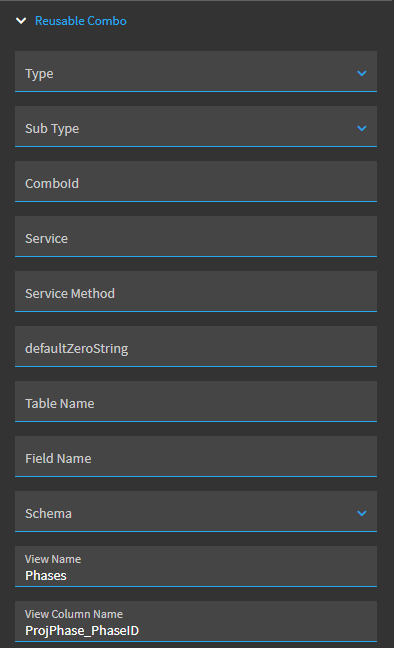Click the Schema combo box field
The image size is (394, 648).
[x=196, y=511]
